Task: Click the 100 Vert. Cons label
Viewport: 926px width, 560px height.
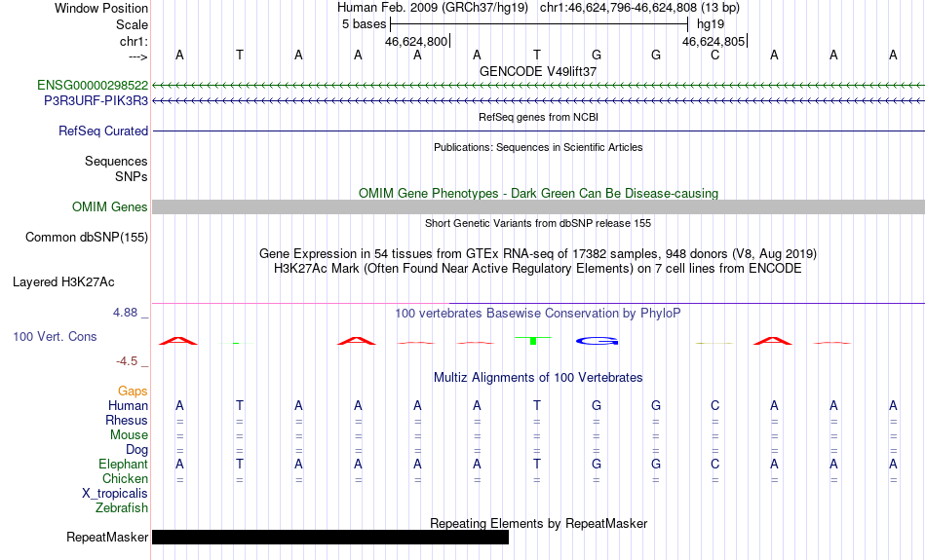Action: [55, 336]
